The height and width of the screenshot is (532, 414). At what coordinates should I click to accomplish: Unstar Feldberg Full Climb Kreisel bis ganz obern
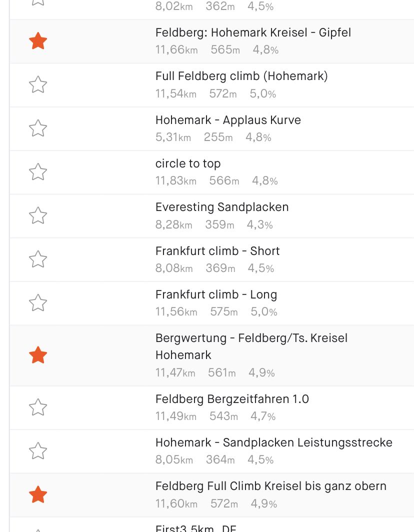coord(38,494)
